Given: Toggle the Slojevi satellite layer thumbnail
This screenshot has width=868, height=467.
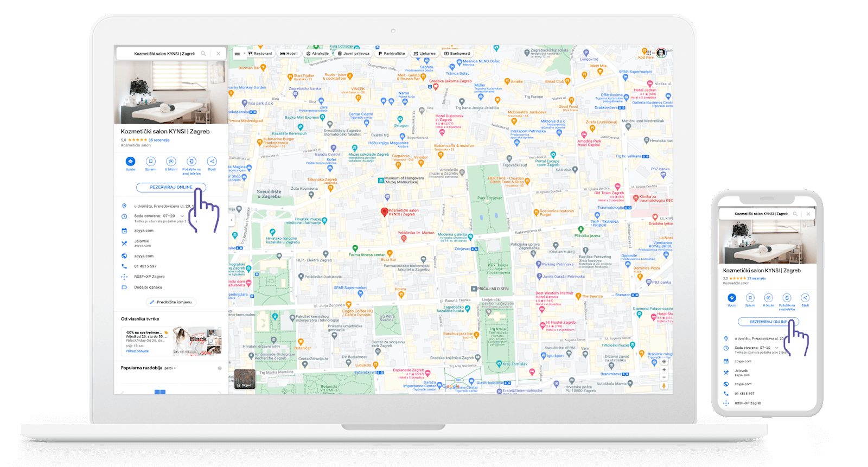Looking at the screenshot, I should coord(245,379).
